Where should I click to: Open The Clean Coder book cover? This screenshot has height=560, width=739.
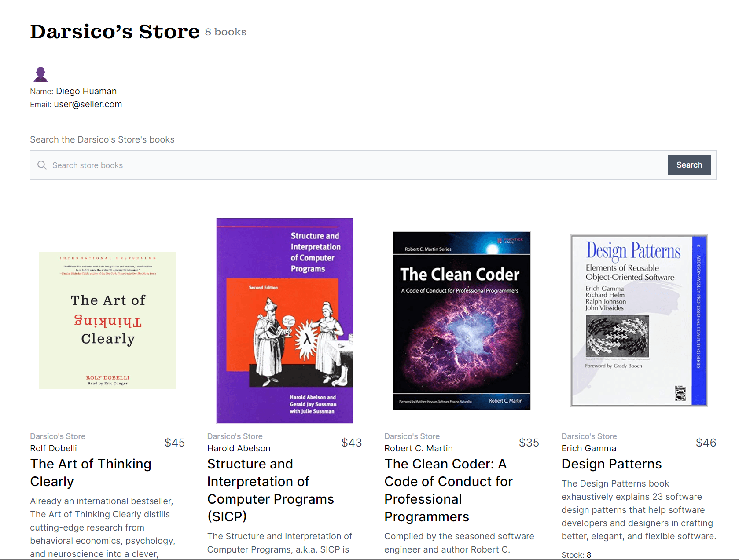tap(461, 320)
